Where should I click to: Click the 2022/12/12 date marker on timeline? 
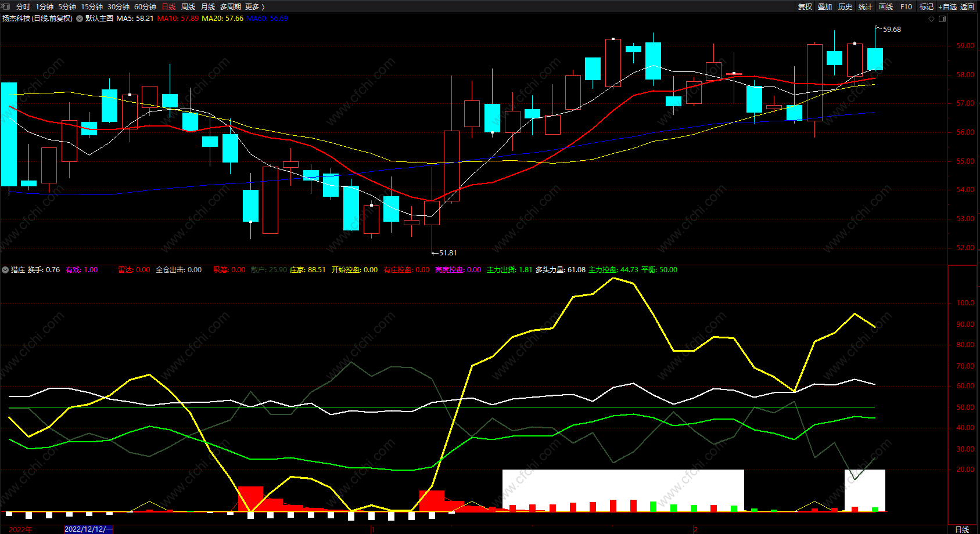click(88, 529)
